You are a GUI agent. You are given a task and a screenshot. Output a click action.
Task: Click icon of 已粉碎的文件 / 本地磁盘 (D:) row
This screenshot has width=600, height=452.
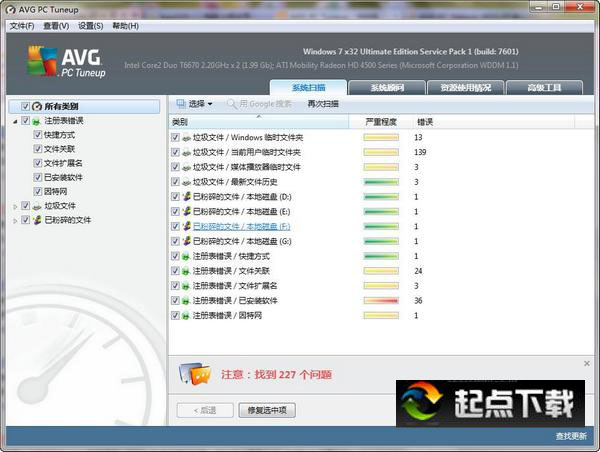(186, 197)
